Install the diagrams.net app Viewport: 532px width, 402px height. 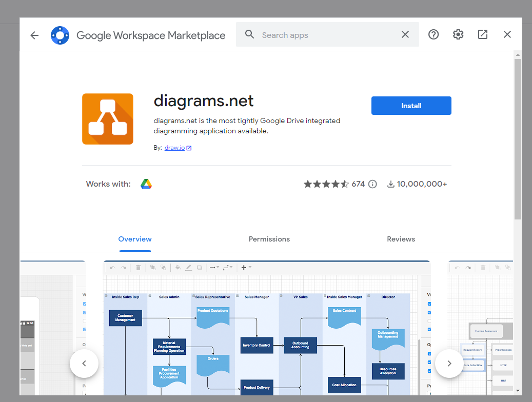(411, 106)
